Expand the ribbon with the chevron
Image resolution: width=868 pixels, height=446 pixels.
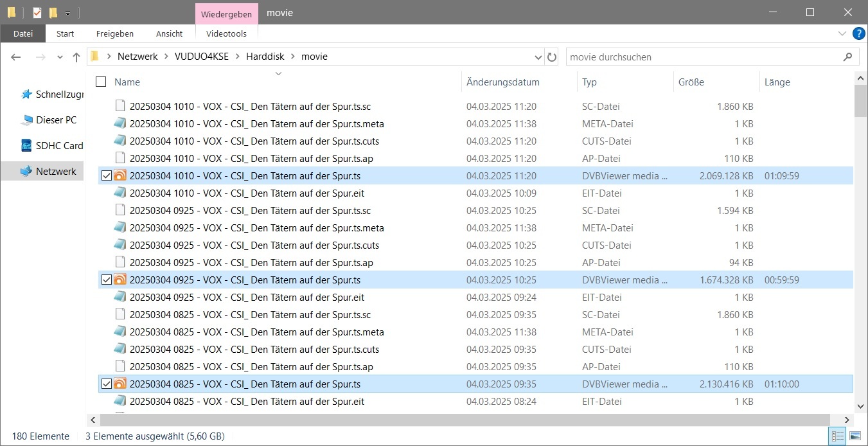(842, 33)
